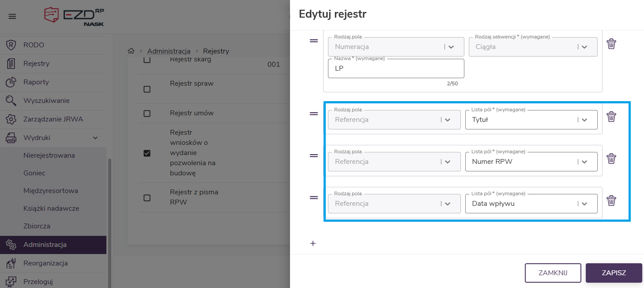Click the ZAPISZ button
The image size is (644, 288).
tap(614, 273)
